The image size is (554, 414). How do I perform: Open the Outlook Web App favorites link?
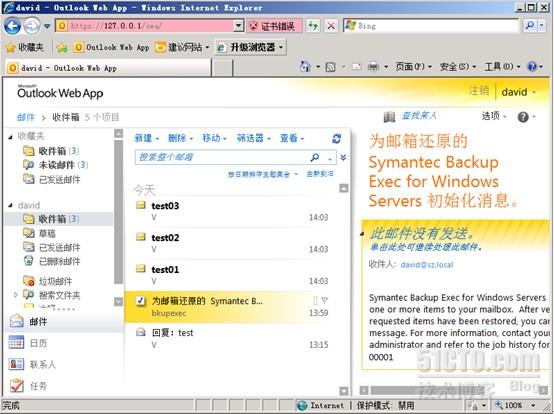click(x=111, y=47)
